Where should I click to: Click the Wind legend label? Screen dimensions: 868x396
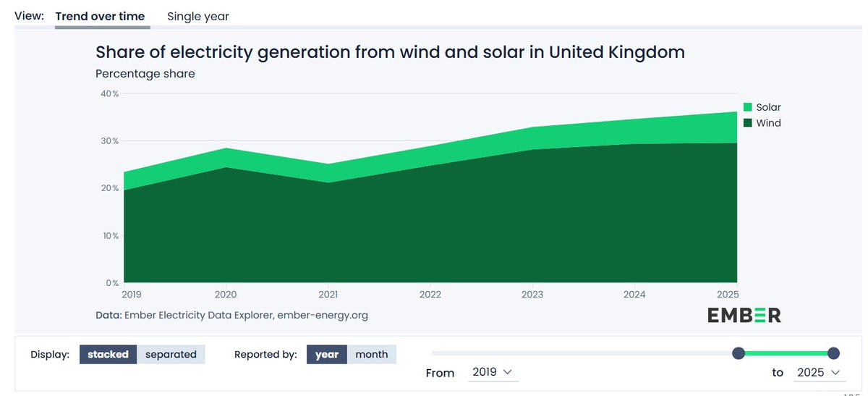tap(768, 123)
